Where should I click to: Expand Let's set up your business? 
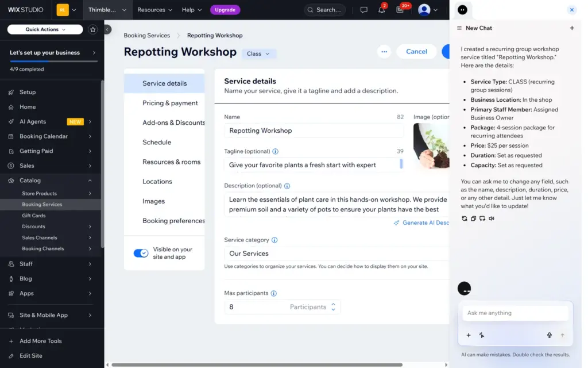94,52
